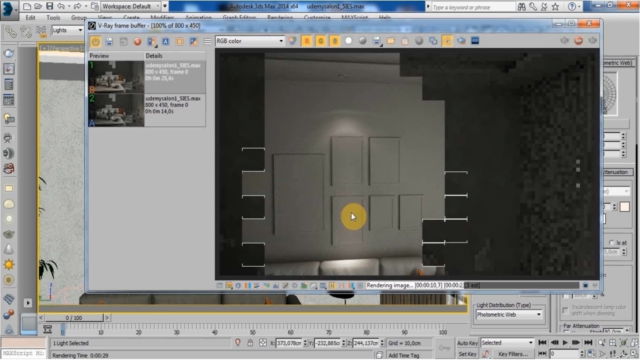Toggle blue channel in V-Ray frame buffer
This screenshot has height=360, width=640.
335,41
